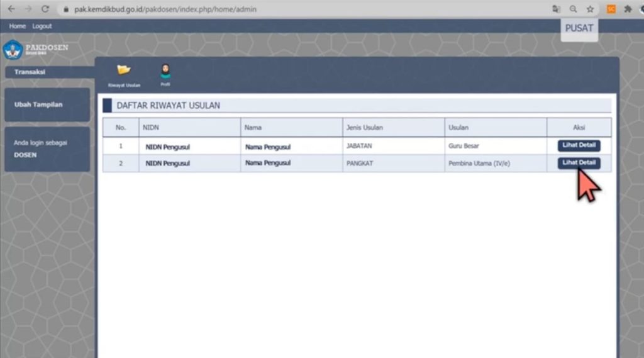The width and height of the screenshot is (644, 358).
Task: Go back using browser back arrow
Action: pyautogui.click(x=11, y=9)
